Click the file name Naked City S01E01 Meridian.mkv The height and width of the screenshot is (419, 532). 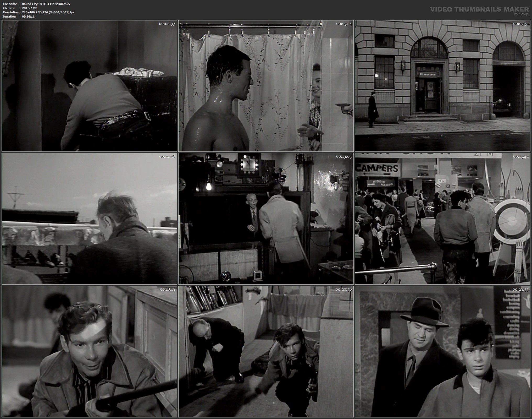point(46,4)
